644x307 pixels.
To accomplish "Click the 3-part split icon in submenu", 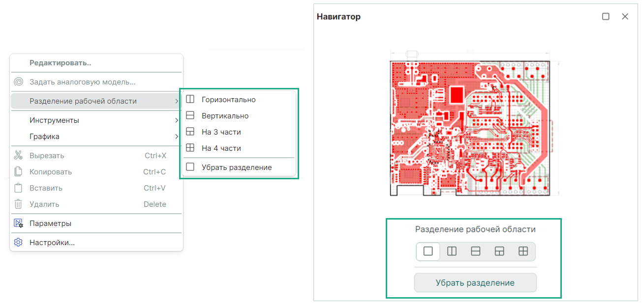I will pos(190,132).
